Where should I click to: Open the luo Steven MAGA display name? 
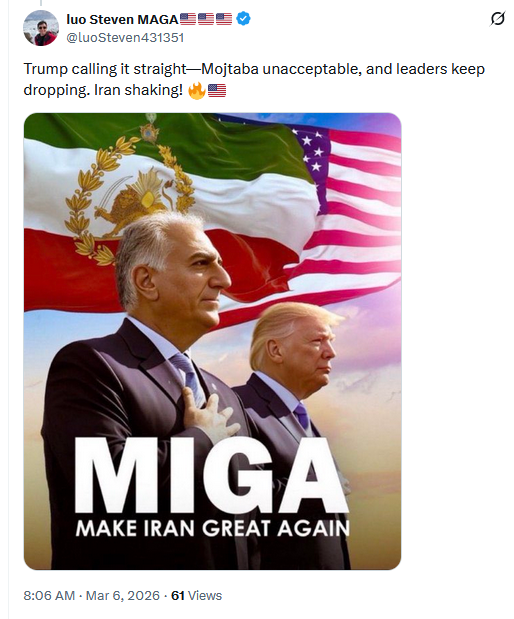point(122,19)
